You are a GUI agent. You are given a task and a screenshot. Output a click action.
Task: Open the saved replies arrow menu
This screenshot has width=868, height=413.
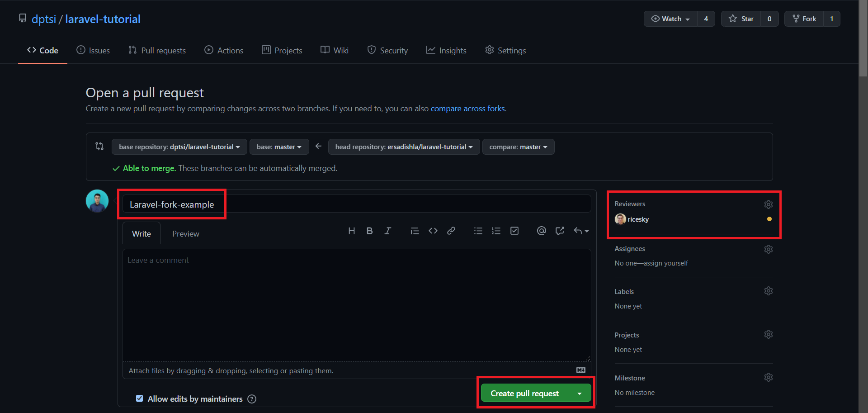coord(581,231)
